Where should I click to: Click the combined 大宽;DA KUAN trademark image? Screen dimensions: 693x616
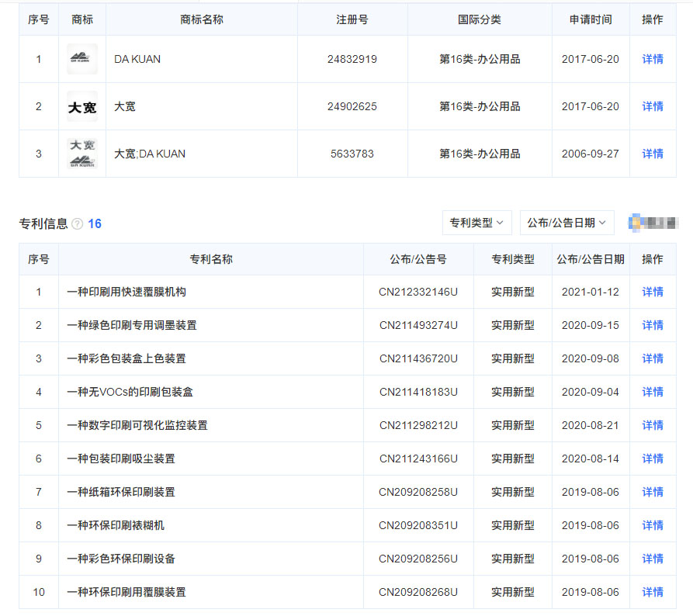[x=81, y=154]
